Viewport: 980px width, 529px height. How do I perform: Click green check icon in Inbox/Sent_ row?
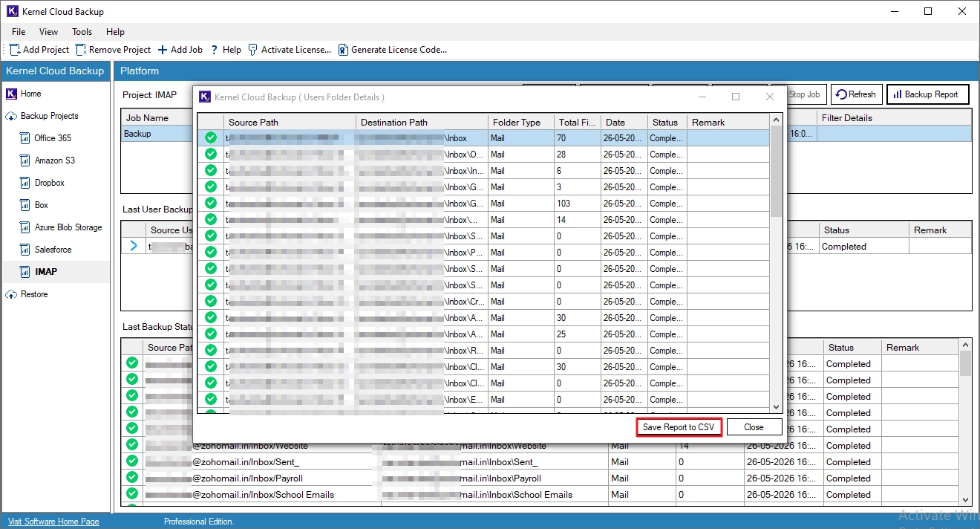[x=132, y=461]
